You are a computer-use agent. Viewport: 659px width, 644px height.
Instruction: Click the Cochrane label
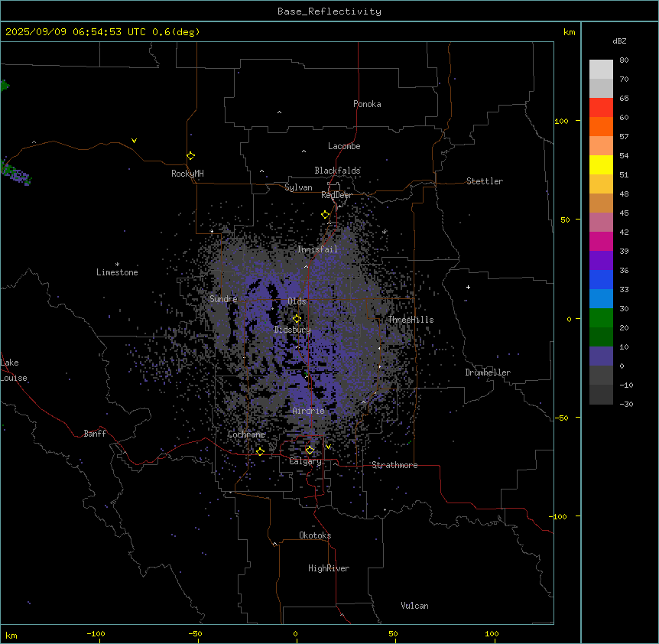[x=246, y=434]
